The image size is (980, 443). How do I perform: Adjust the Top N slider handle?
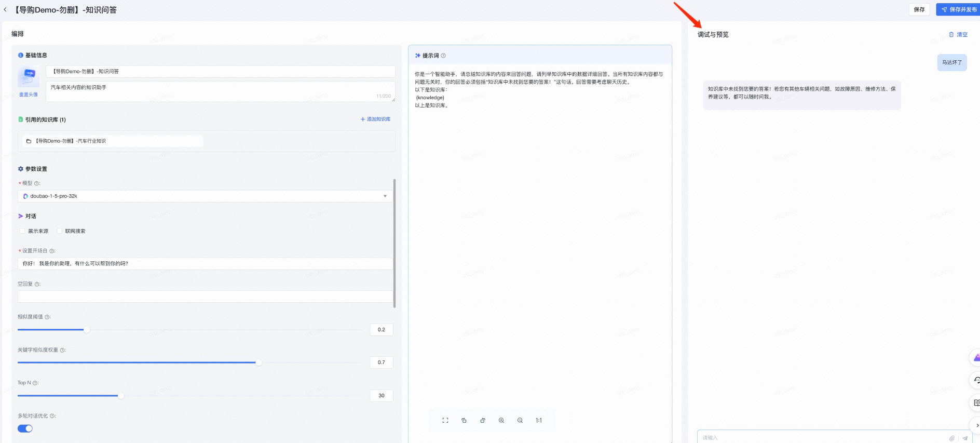[x=121, y=396]
